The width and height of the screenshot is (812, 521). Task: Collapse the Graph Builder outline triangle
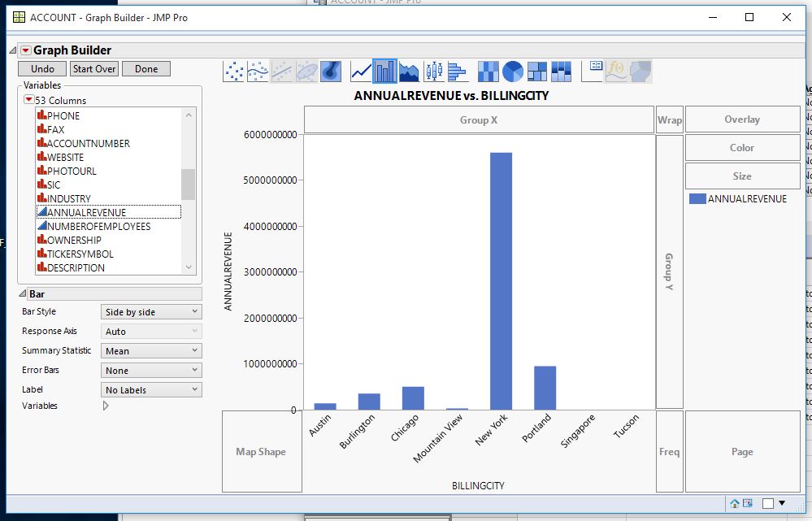[x=11, y=50]
